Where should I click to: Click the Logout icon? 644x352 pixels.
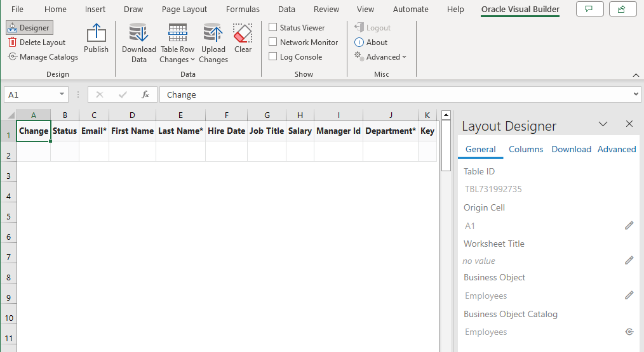pyautogui.click(x=359, y=27)
